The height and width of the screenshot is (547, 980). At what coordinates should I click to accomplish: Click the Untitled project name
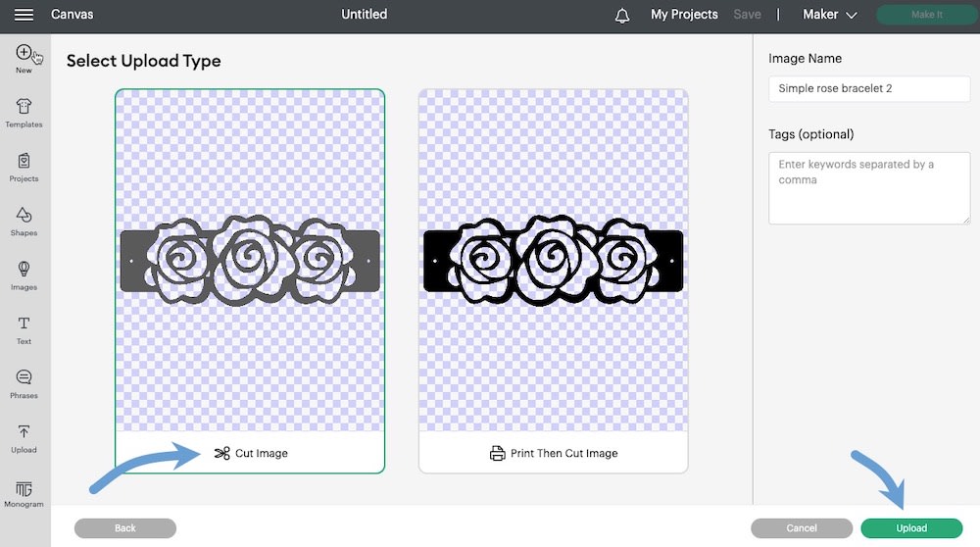(x=364, y=15)
